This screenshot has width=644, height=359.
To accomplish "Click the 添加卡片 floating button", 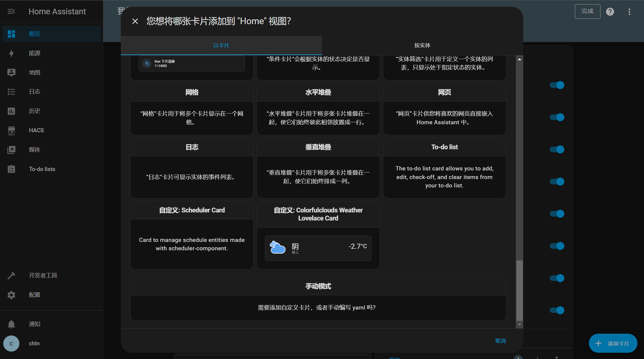I will 613,343.
